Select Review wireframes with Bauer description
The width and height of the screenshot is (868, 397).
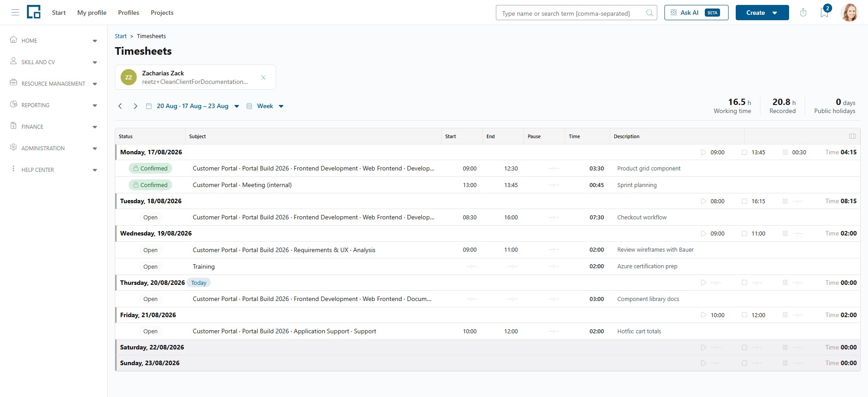tap(655, 250)
